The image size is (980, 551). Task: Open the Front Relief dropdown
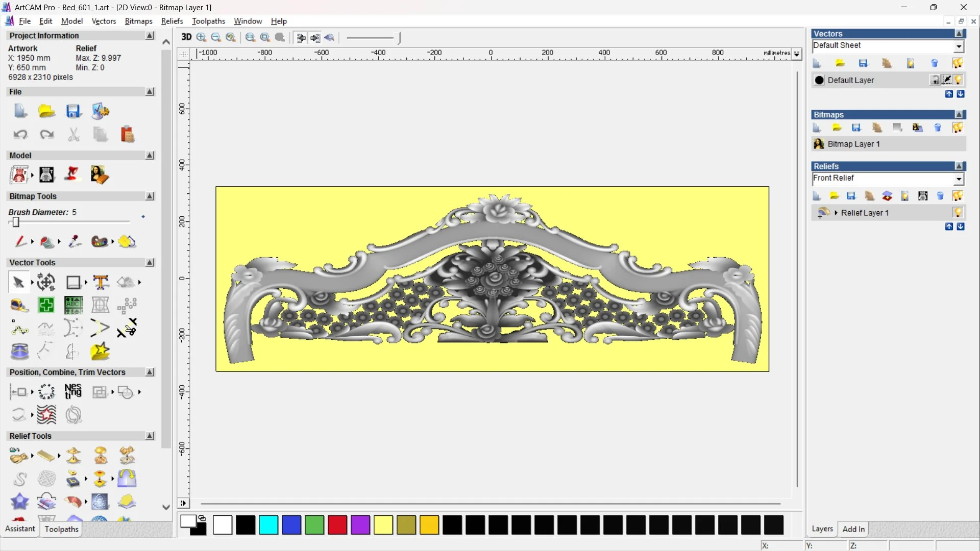click(x=959, y=179)
